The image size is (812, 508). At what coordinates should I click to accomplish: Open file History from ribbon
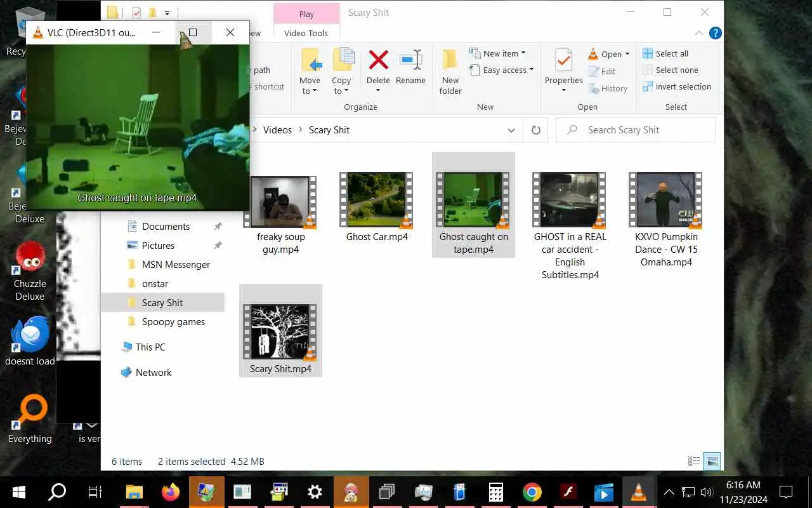coord(608,88)
